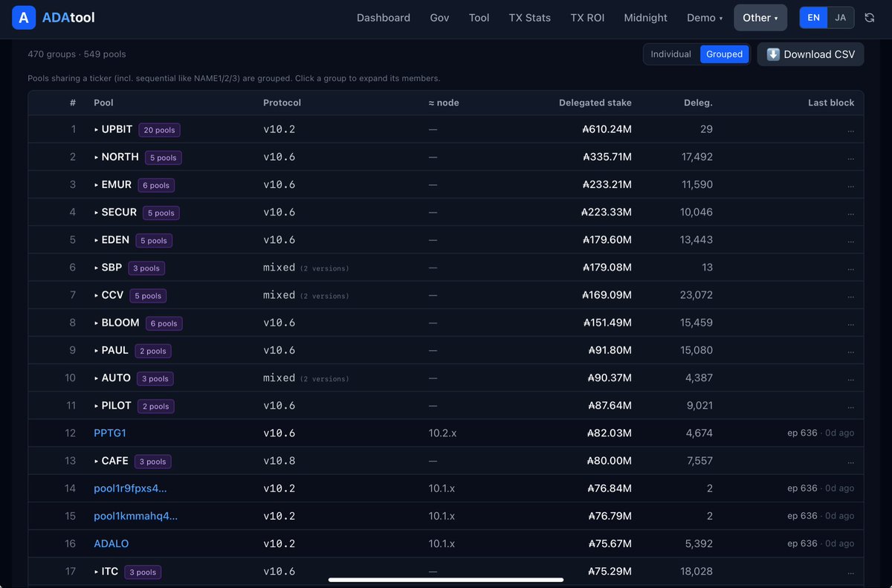Click the 10.2.x node value for PPTG1

[442, 433]
